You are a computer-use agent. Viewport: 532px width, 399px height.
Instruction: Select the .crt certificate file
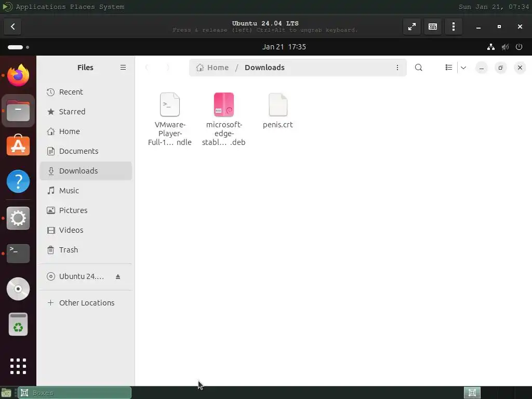(x=278, y=111)
